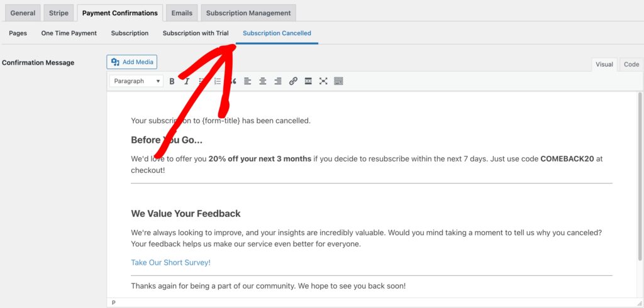Follow the Take Our Short Survey link
The height and width of the screenshot is (308, 644).
[170, 263]
